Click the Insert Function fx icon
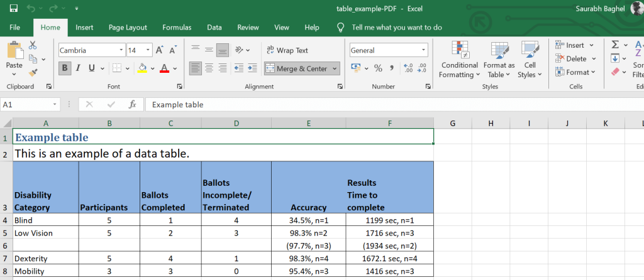 pos(132,105)
